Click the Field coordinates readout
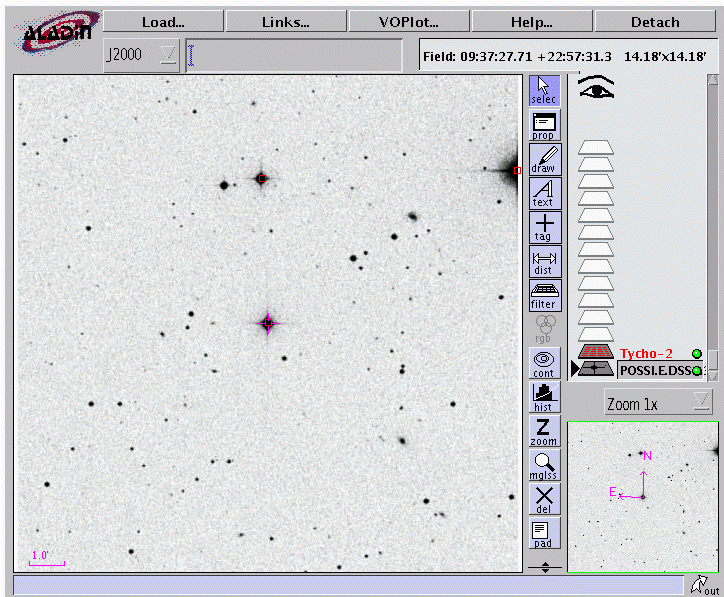 tap(564, 56)
